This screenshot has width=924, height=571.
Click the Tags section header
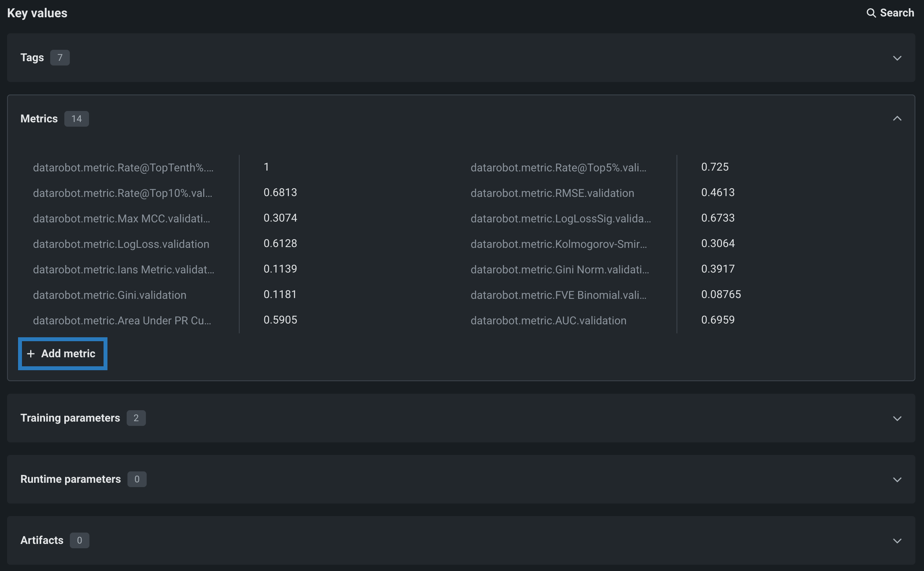pyautogui.click(x=32, y=58)
